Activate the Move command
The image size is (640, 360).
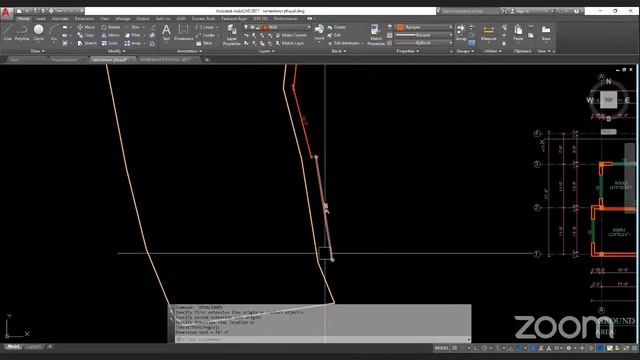(x=86, y=27)
